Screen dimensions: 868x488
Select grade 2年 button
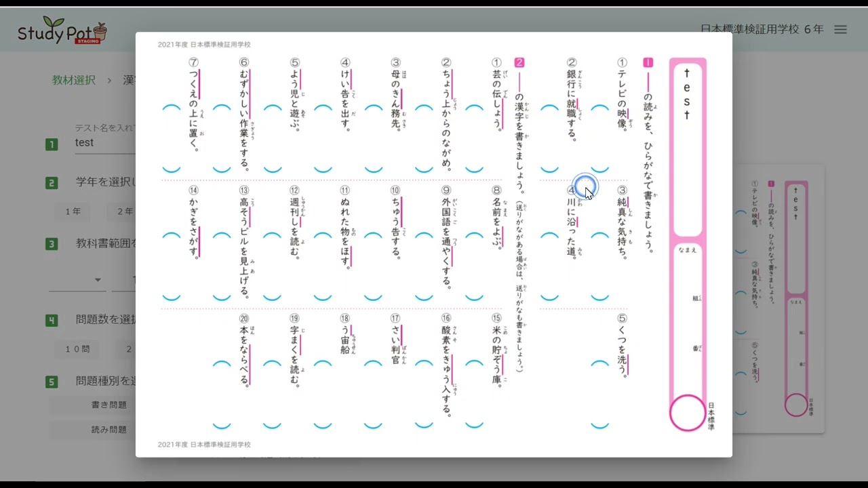tap(125, 211)
